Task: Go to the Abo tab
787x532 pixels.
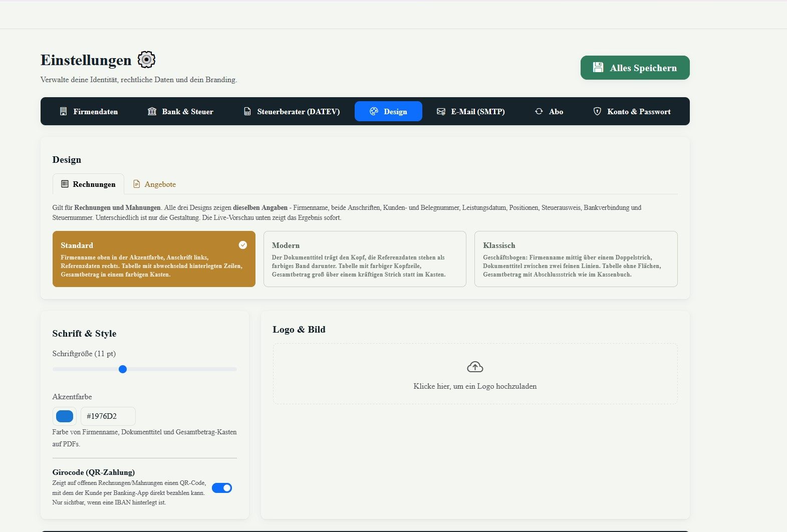Action: coord(549,111)
